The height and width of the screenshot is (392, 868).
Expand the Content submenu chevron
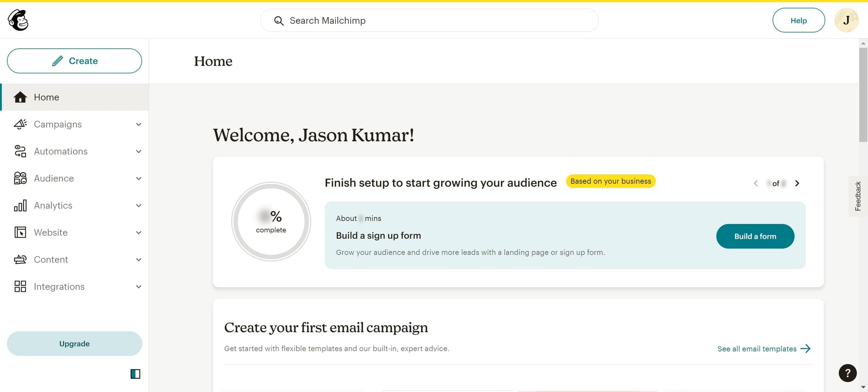(139, 260)
